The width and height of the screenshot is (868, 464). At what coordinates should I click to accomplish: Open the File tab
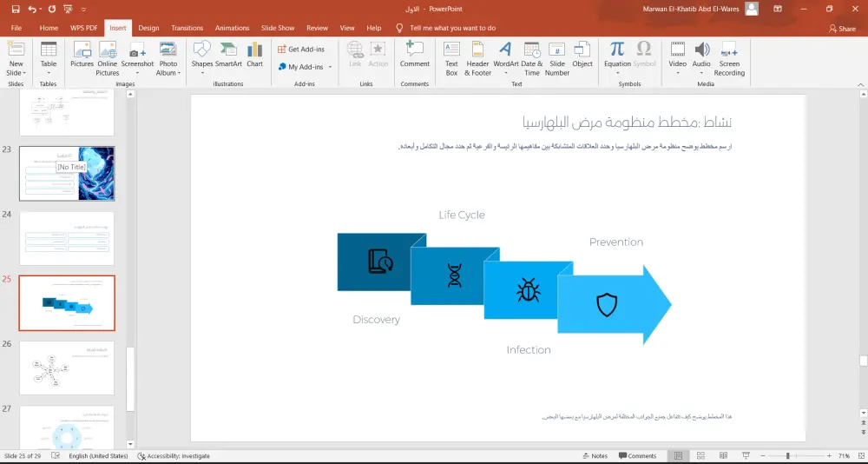tap(16, 28)
